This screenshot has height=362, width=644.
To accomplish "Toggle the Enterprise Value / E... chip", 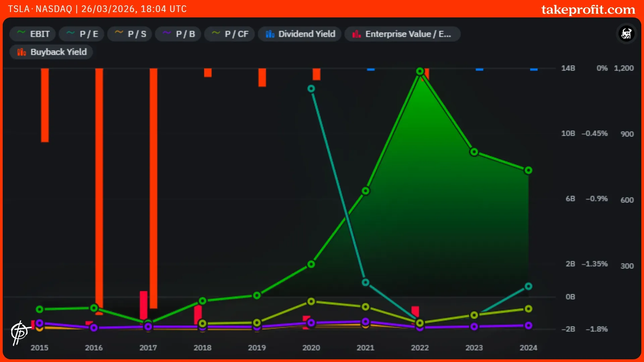I will pyautogui.click(x=402, y=34).
